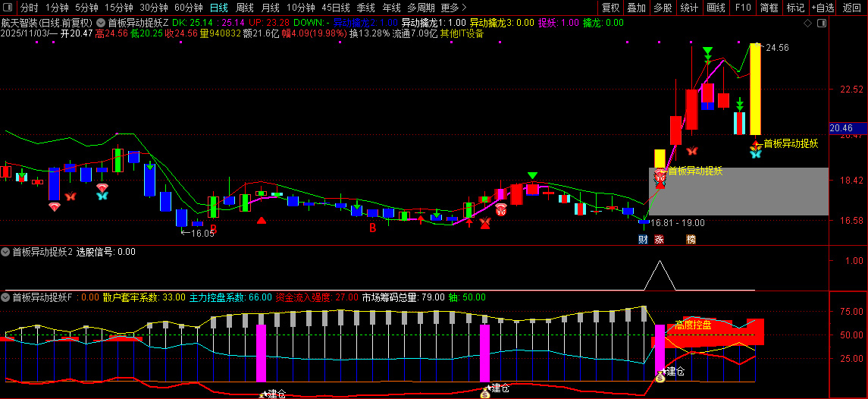Click the tall yellow candlestick at 24.56

(755, 89)
